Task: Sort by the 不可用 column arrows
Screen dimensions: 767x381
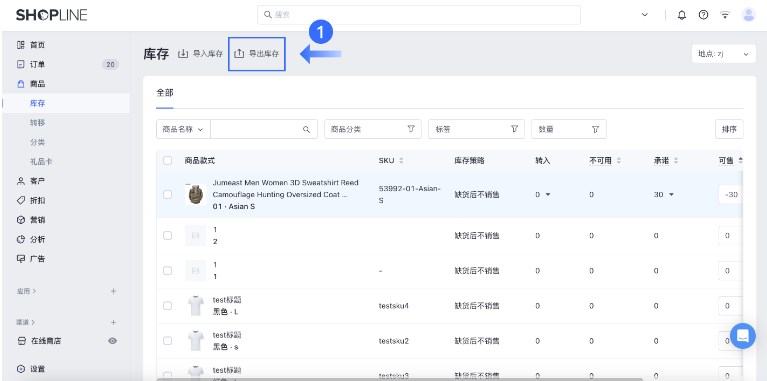Action: (x=618, y=160)
